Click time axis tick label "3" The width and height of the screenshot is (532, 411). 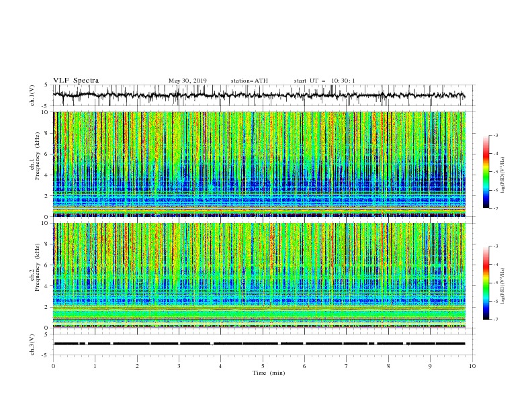(x=179, y=366)
